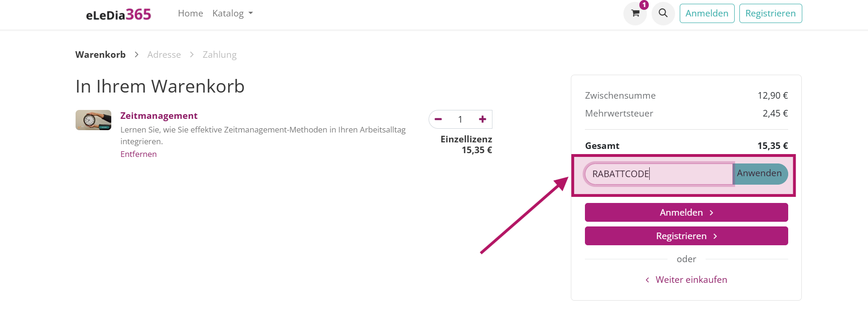Click Registrieren in the top navigation

770,13
